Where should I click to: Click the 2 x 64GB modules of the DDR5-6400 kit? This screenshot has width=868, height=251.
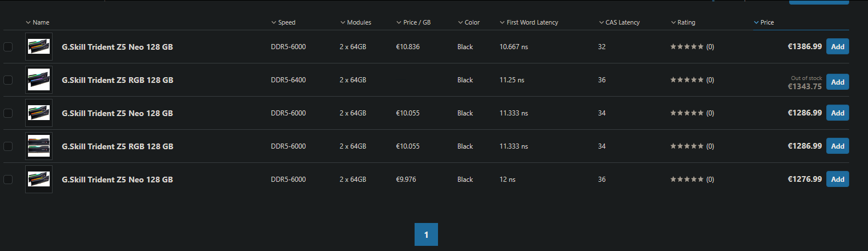[x=353, y=80]
